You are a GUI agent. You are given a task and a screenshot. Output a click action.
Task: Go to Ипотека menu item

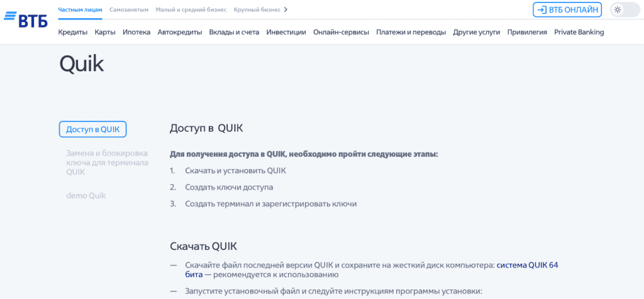[136, 32]
